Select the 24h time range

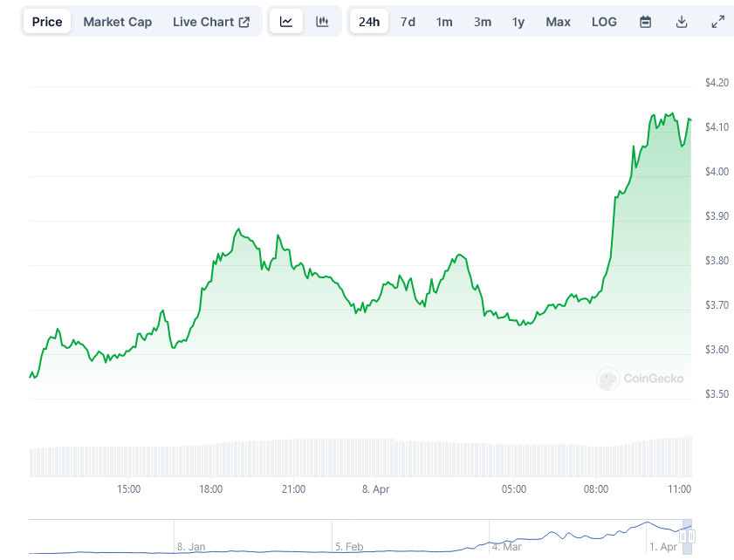[x=369, y=22]
